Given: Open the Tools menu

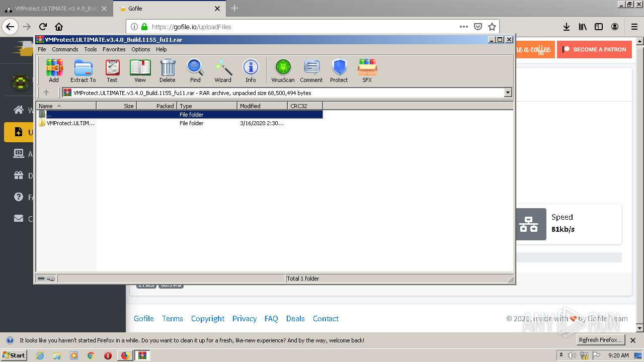Looking at the screenshot, I should (91, 49).
